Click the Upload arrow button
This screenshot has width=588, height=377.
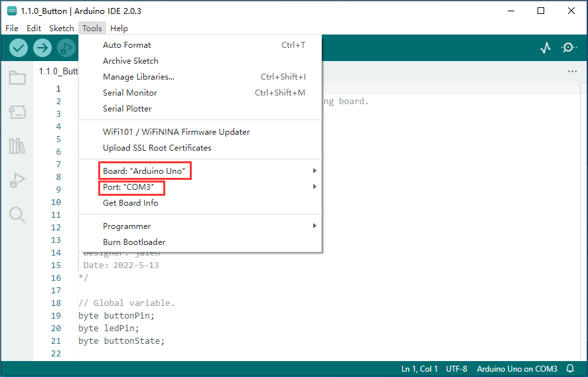(42, 48)
